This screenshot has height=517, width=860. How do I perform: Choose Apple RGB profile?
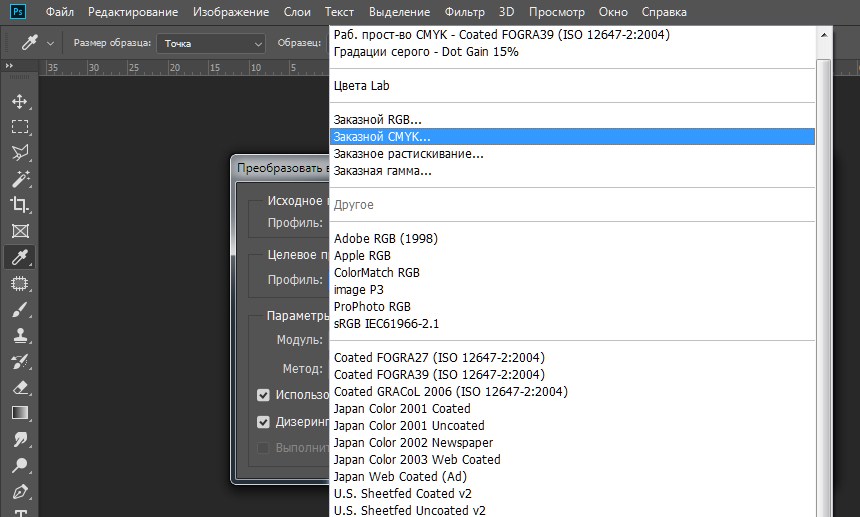572,255
